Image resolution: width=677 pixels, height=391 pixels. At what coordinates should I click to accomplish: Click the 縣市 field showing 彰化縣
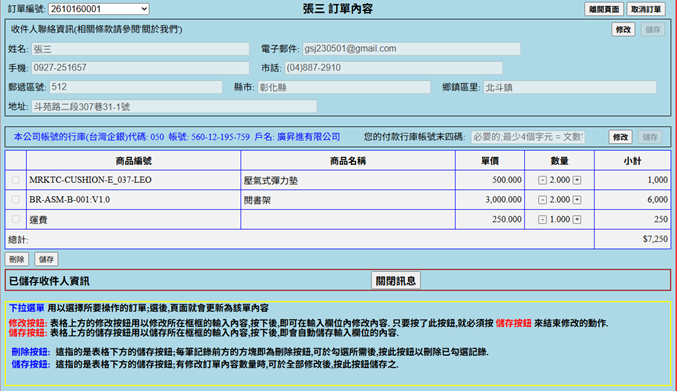coord(344,87)
